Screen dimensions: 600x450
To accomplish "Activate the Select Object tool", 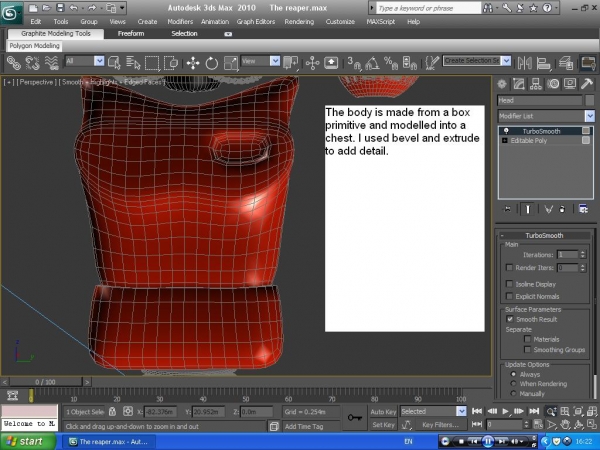I will point(114,63).
